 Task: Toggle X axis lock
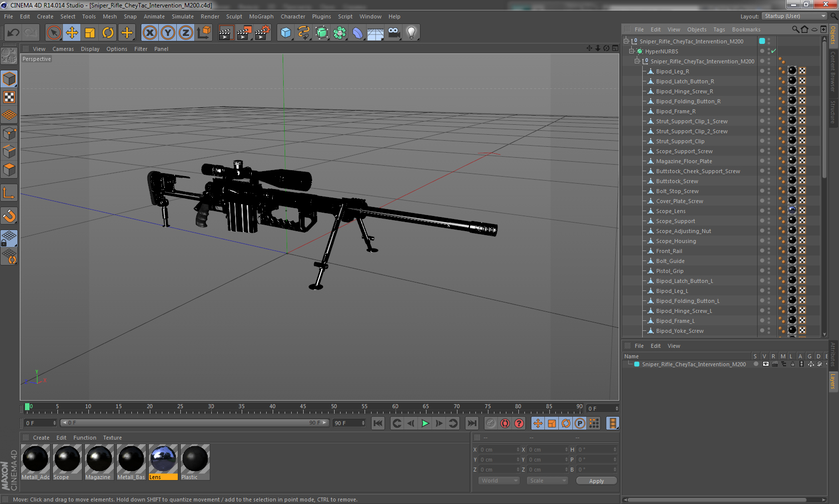pyautogui.click(x=149, y=33)
